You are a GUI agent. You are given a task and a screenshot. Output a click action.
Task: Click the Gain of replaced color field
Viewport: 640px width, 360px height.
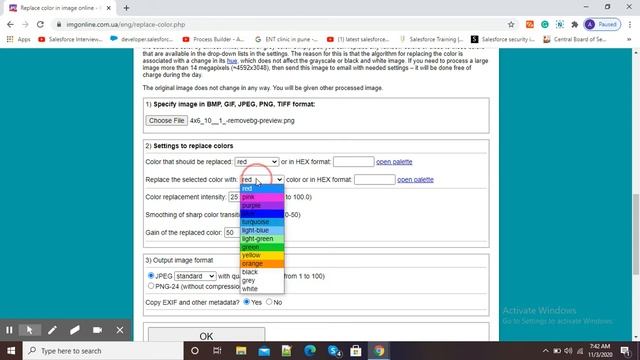pos(233,233)
